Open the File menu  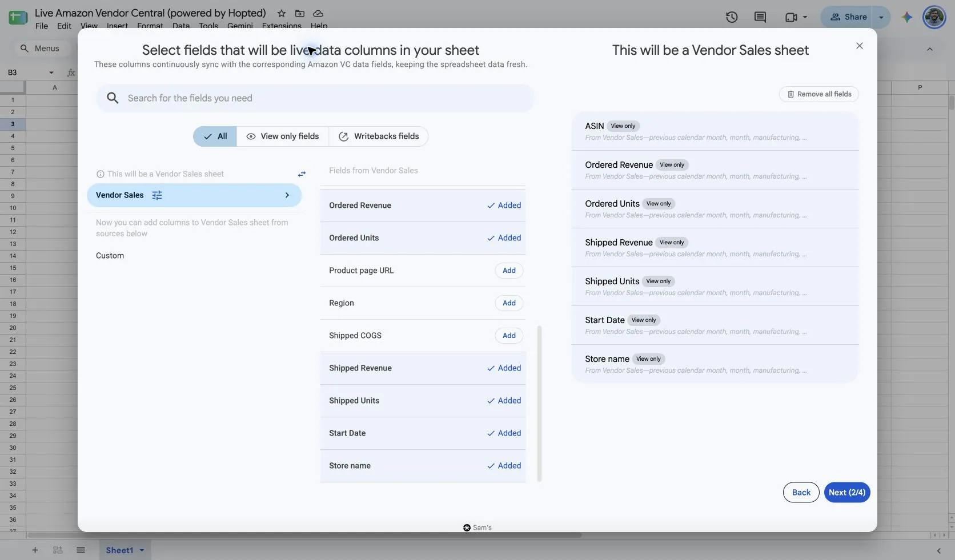pyautogui.click(x=42, y=26)
